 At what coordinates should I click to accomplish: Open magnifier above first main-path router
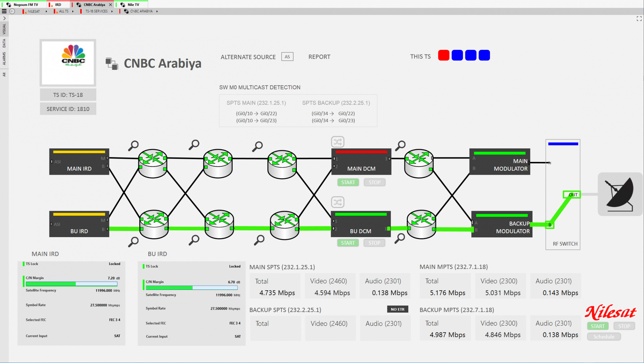tap(133, 146)
